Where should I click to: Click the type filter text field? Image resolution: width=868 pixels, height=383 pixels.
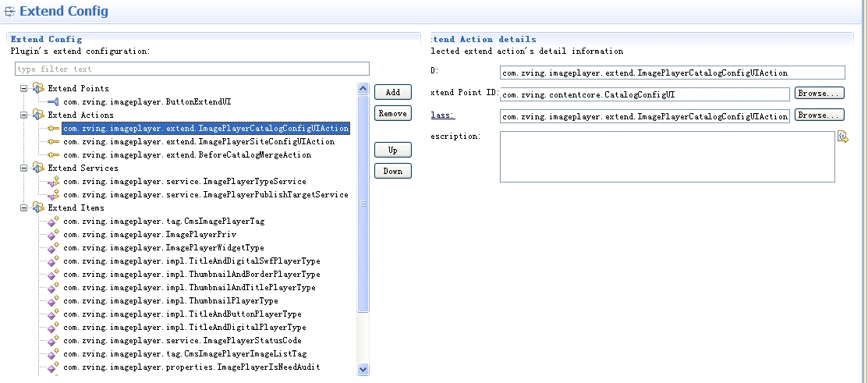tap(191, 69)
